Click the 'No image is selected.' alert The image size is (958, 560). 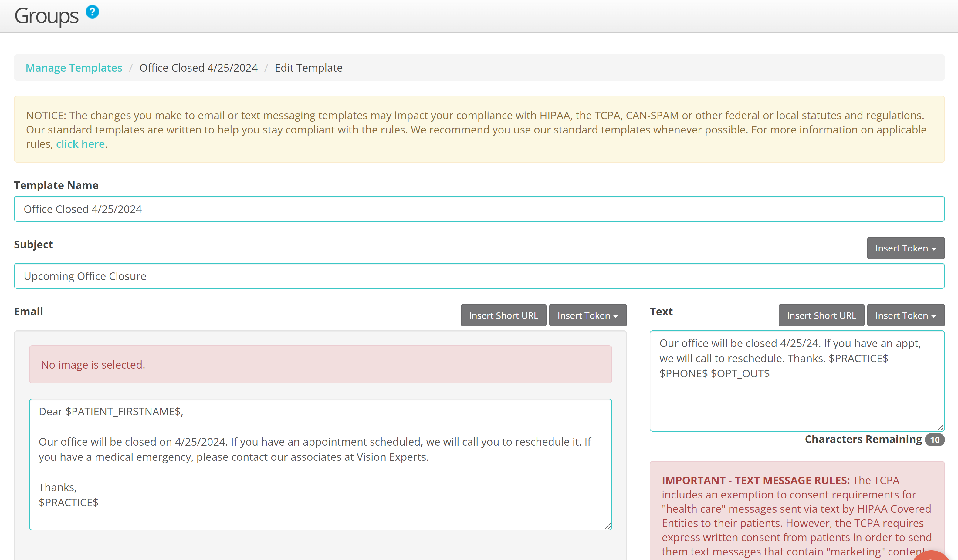pyautogui.click(x=320, y=364)
